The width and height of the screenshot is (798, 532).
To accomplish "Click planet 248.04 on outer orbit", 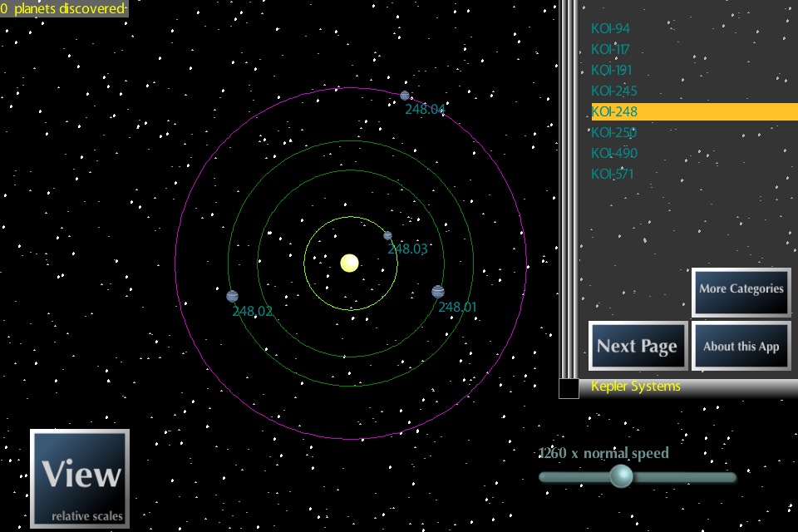I will tap(405, 96).
